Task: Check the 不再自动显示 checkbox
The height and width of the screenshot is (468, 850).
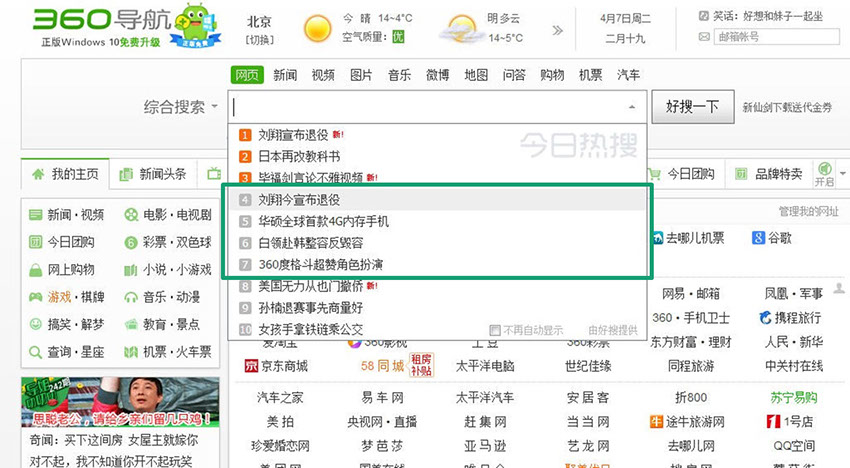Action: [x=494, y=330]
